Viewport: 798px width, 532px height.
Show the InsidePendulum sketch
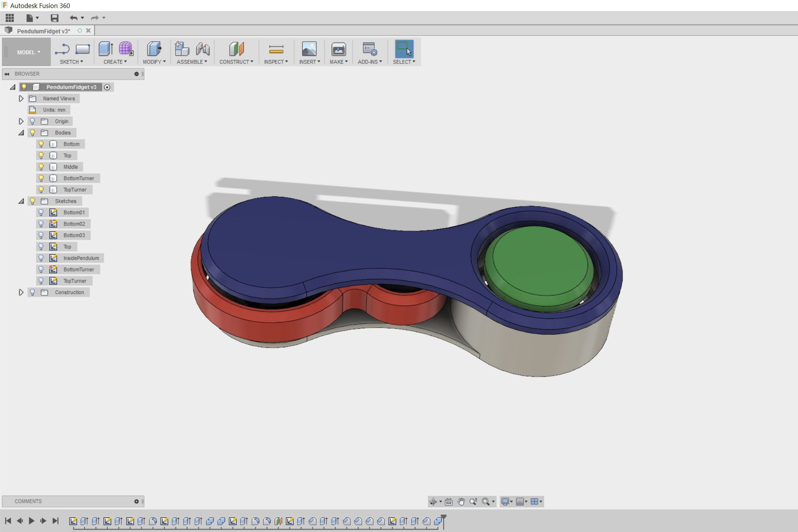point(41,258)
